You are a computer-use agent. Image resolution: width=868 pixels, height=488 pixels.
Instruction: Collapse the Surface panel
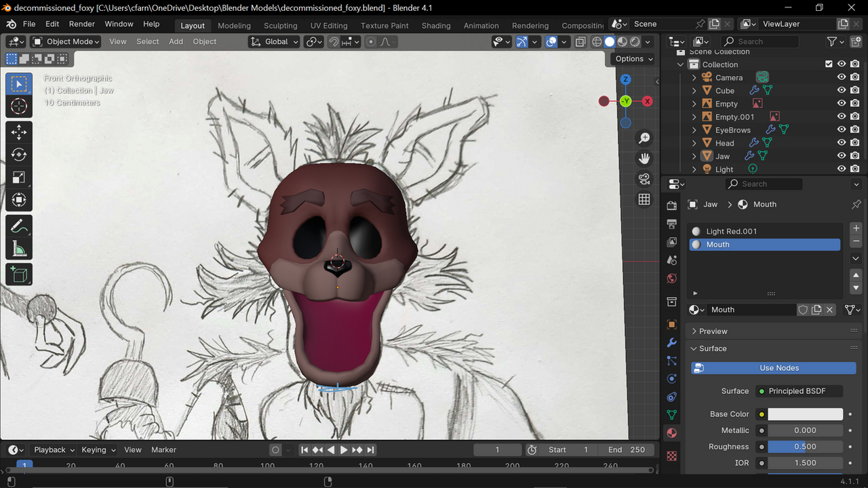click(694, 348)
